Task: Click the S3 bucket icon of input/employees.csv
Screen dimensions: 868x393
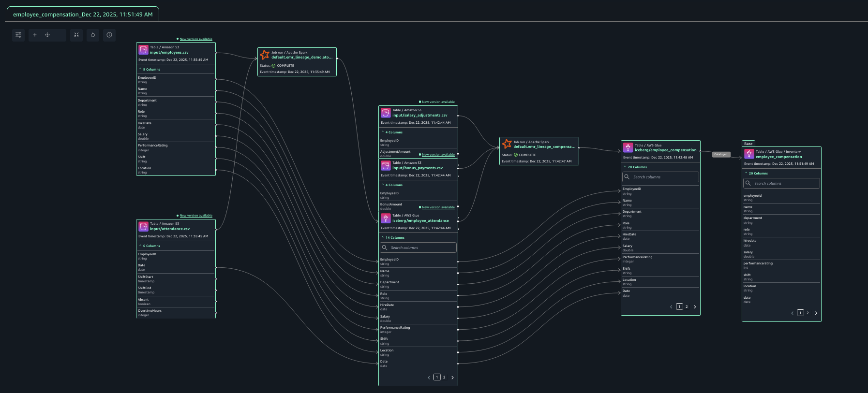Action: click(x=143, y=50)
